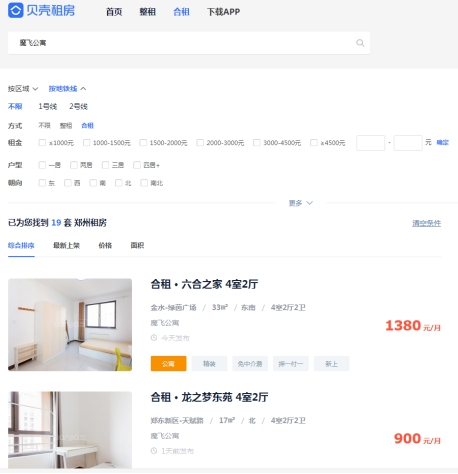The width and height of the screenshot is (458, 474).
Task: Click the 郑东新区-天赋路 location link
Action: [x=177, y=420]
